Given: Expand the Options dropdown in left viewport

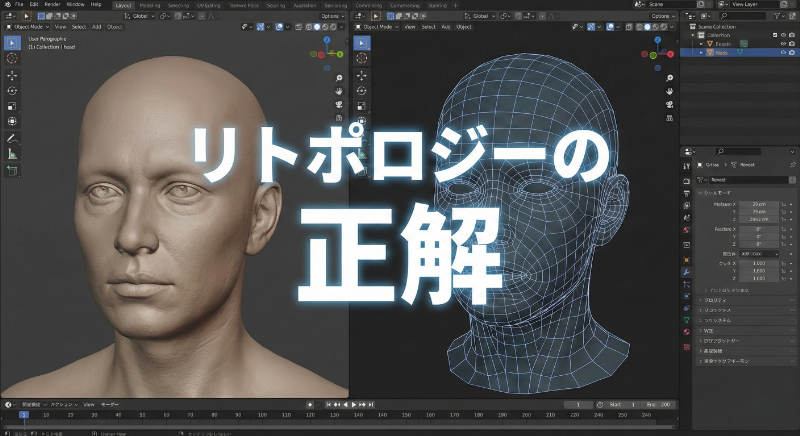Looking at the screenshot, I should [333, 16].
